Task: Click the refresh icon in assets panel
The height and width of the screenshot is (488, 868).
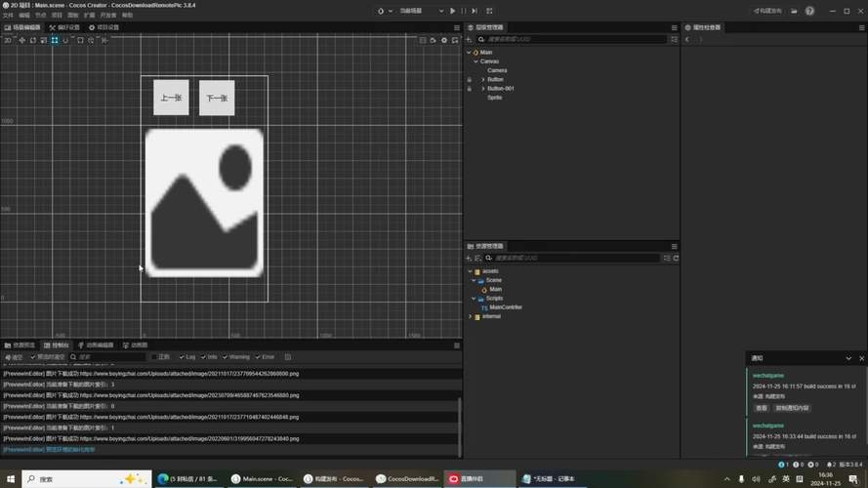Action: [x=675, y=258]
